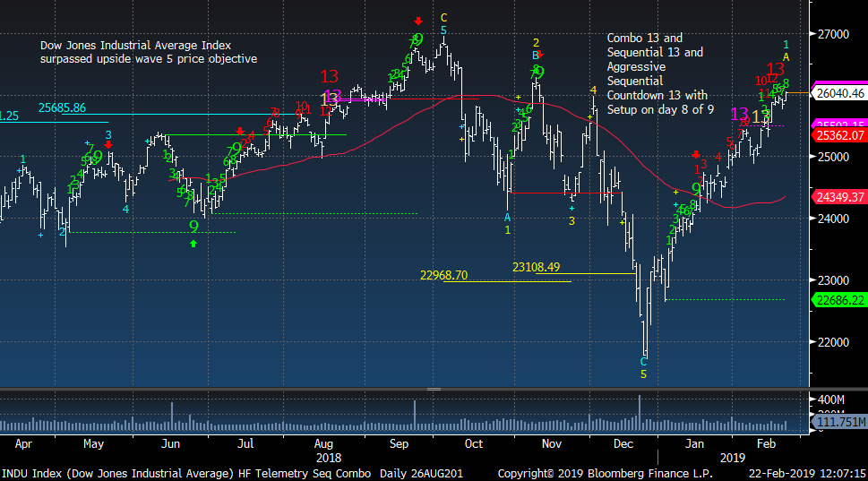The image size is (868, 481).
Task: Select the large green 9 below June low
Action: (193, 226)
